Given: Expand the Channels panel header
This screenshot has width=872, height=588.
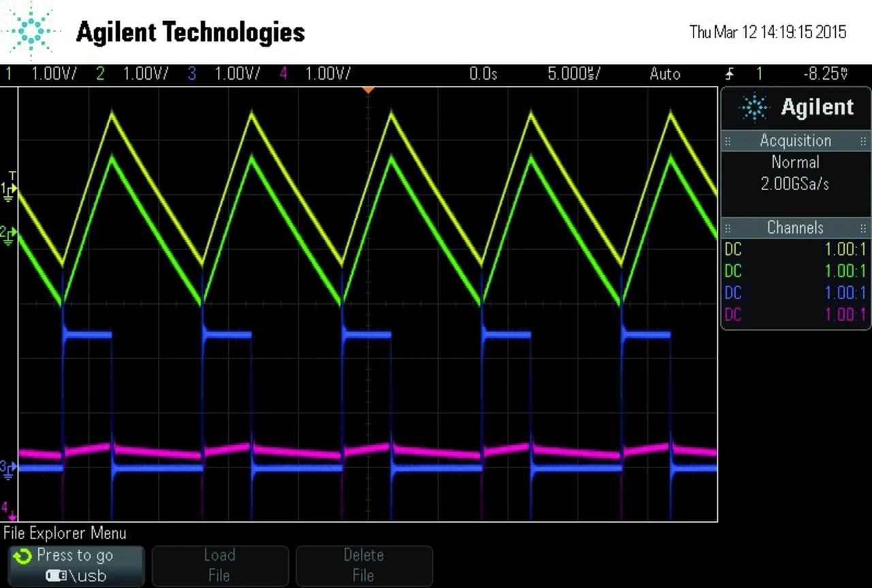Looking at the screenshot, I should (x=795, y=228).
